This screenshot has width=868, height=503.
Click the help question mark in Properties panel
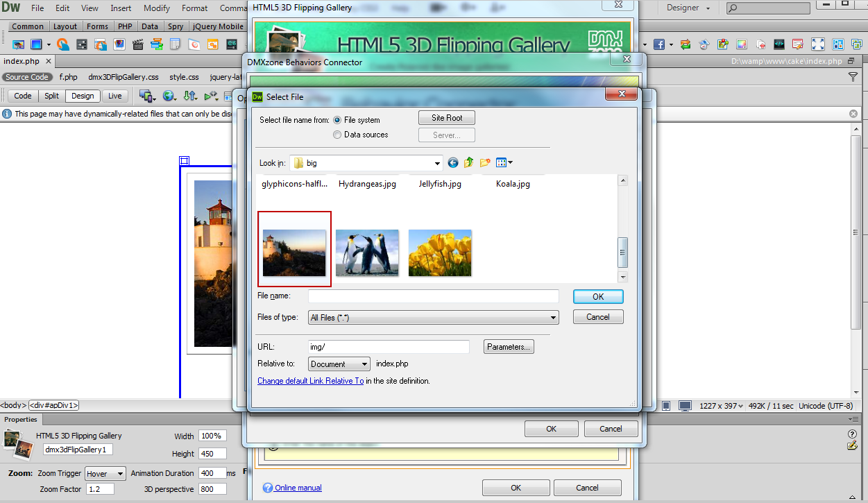tap(853, 434)
